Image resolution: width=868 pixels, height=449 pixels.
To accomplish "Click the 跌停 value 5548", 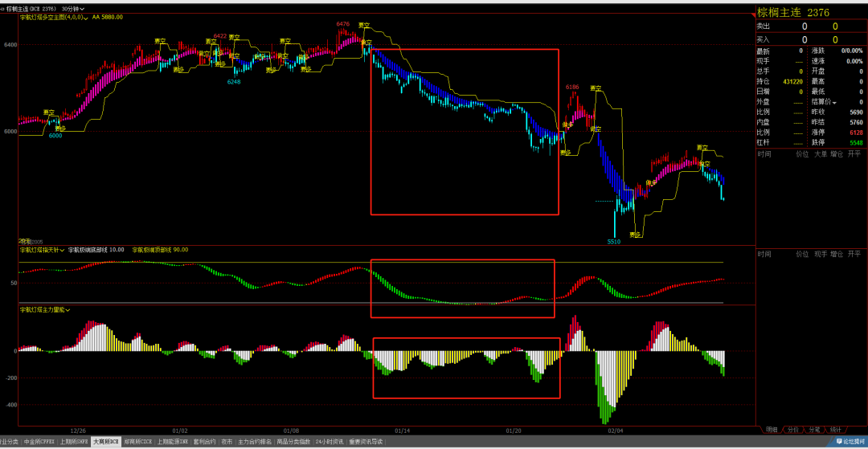I will point(856,143).
